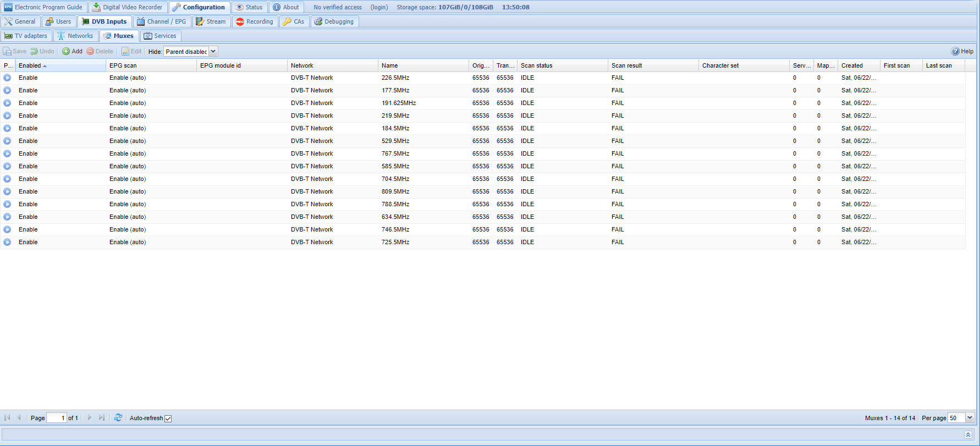Click the play icon for 725.5MHz mux
The image size is (980, 446).
coord(7,242)
